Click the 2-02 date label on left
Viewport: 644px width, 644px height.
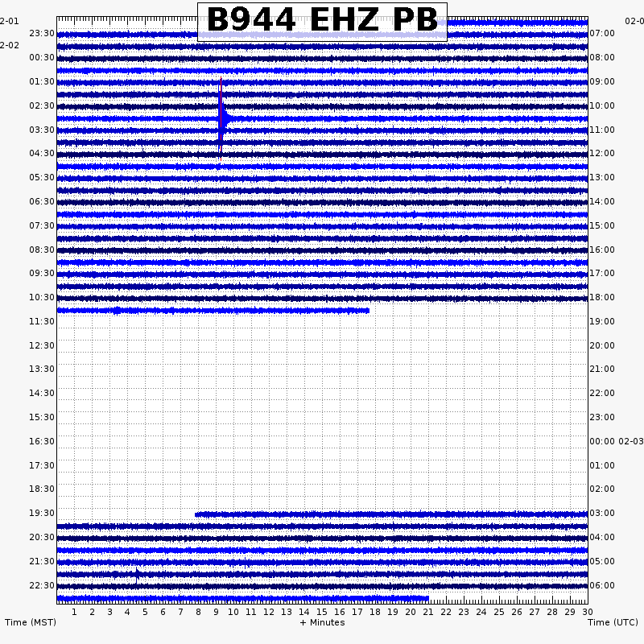10,45
